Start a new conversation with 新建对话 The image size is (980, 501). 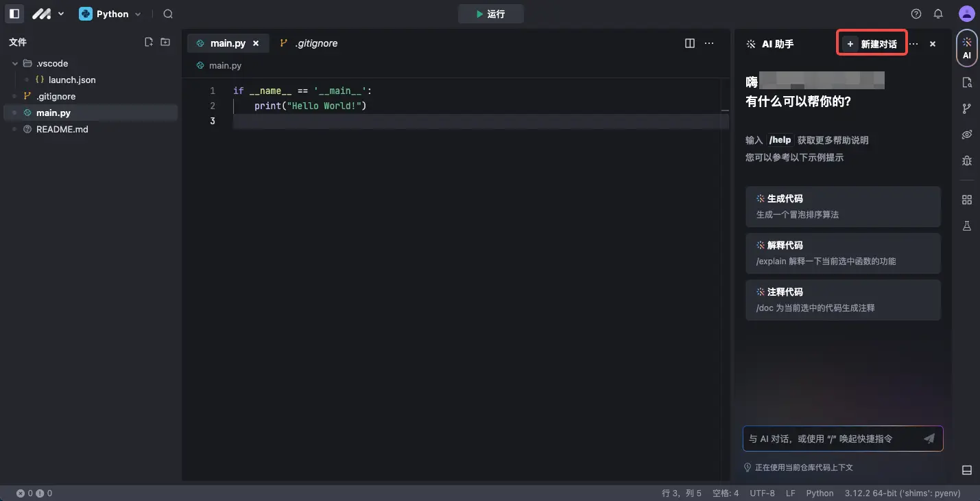click(872, 44)
